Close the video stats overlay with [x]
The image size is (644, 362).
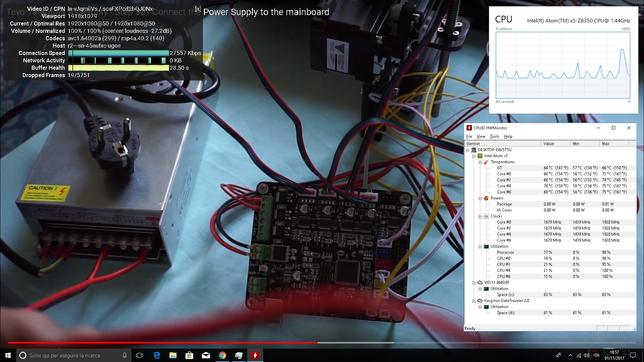coord(198,9)
